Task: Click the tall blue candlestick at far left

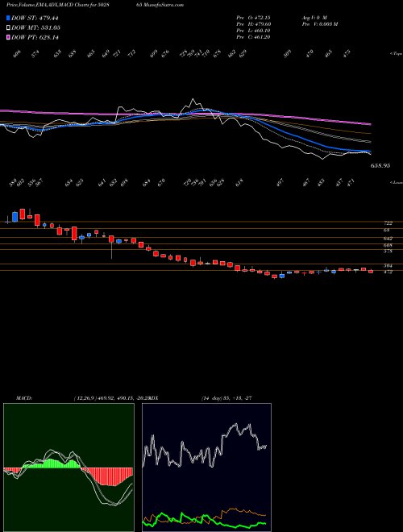Action: [15, 217]
